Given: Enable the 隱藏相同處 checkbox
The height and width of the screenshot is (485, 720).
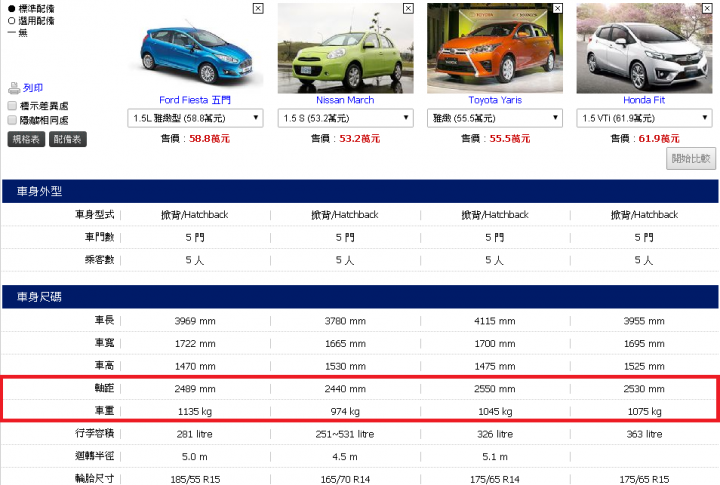Looking at the screenshot, I should tap(12, 120).
